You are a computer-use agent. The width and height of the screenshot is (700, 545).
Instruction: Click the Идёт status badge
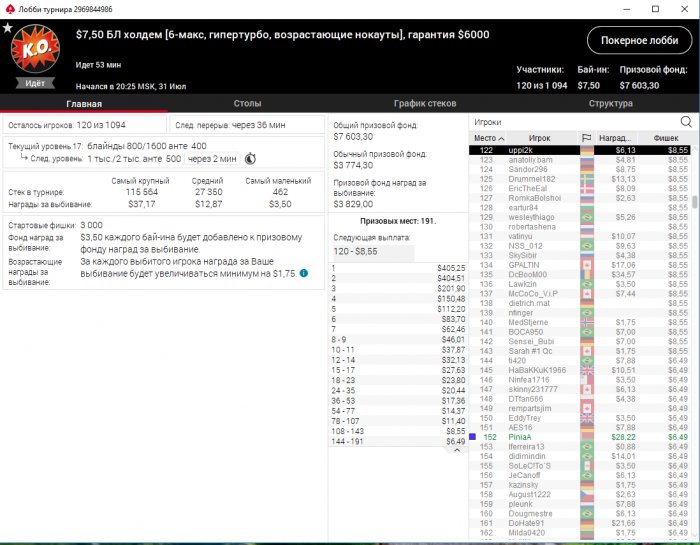tap(35, 83)
